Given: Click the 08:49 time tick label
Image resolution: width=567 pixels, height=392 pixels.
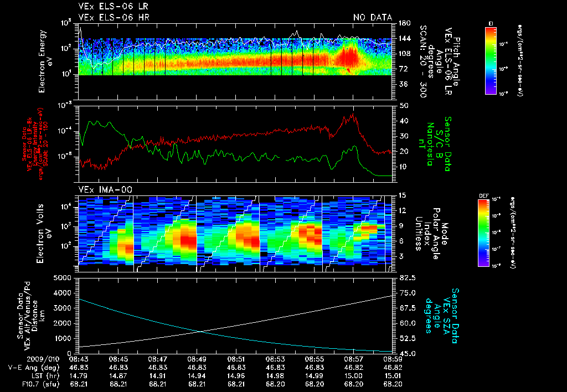Looking at the screenshot, I should tap(197, 359).
